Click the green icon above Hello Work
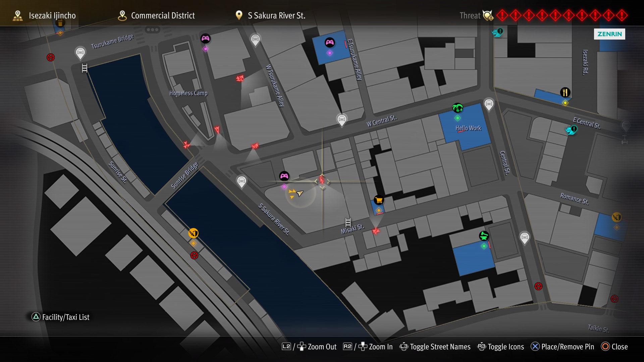This screenshot has height=362, width=644. pyautogui.click(x=458, y=108)
